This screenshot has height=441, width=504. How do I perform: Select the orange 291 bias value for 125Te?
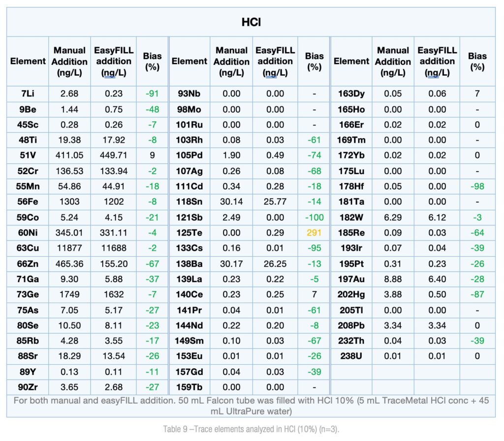pos(314,233)
